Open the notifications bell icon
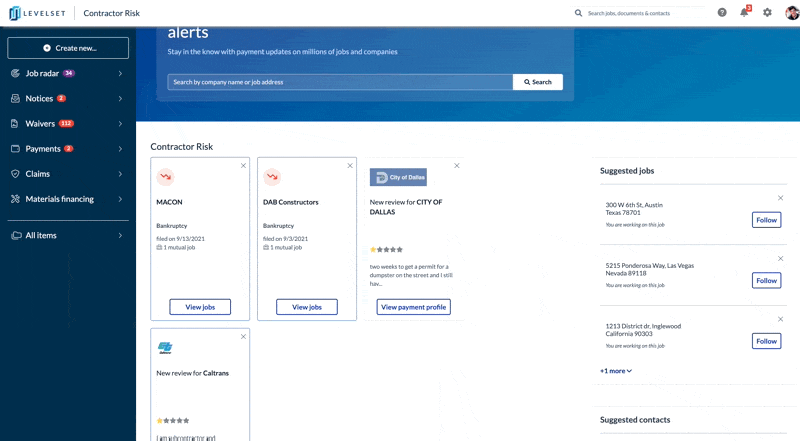 pyautogui.click(x=744, y=13)
